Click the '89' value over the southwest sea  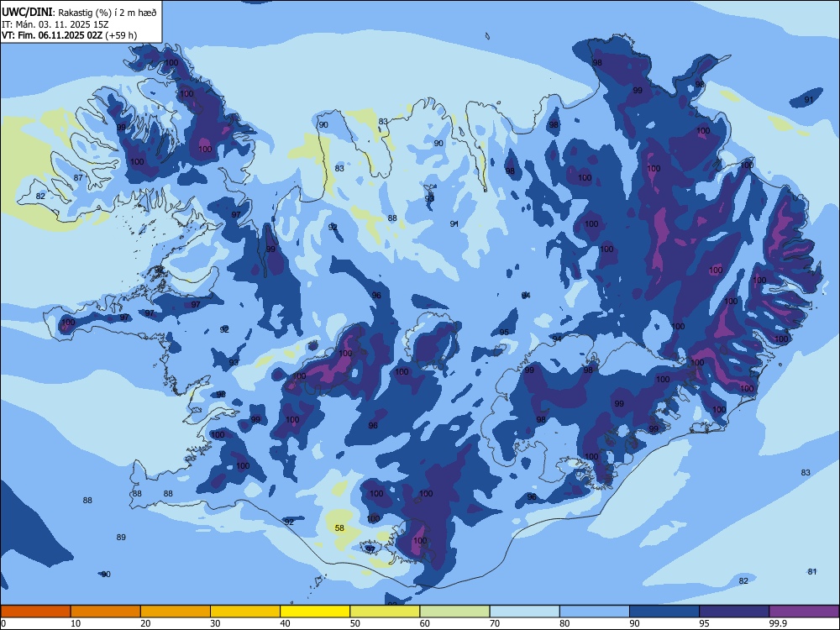coord(121,538)
